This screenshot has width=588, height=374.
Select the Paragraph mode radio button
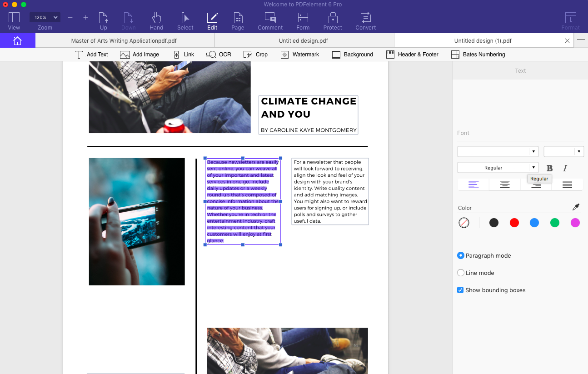[x=460, y=255]
